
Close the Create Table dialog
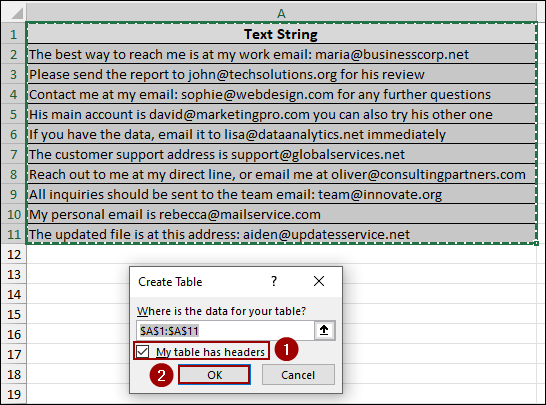[319, 281]
